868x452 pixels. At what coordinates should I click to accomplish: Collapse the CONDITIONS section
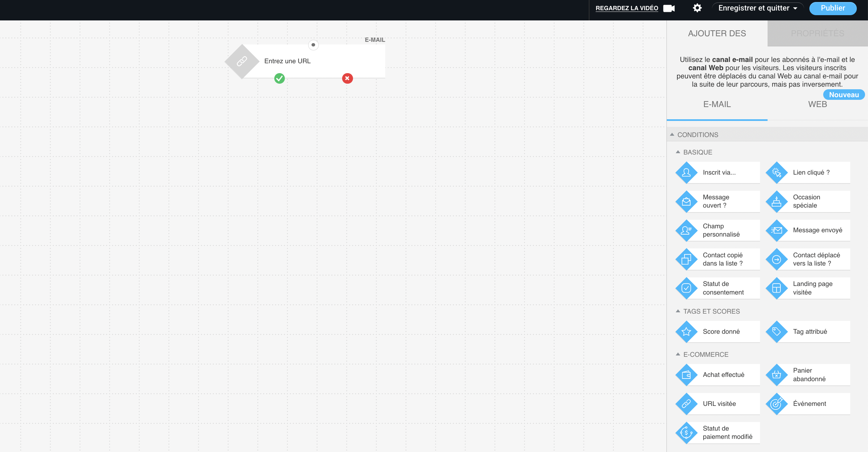[x=673, y=134]
